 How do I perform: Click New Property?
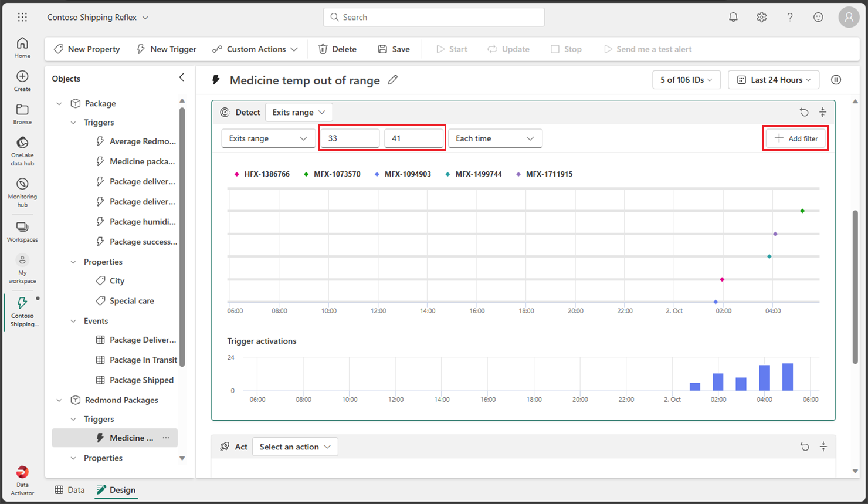(x=87, y=49)
